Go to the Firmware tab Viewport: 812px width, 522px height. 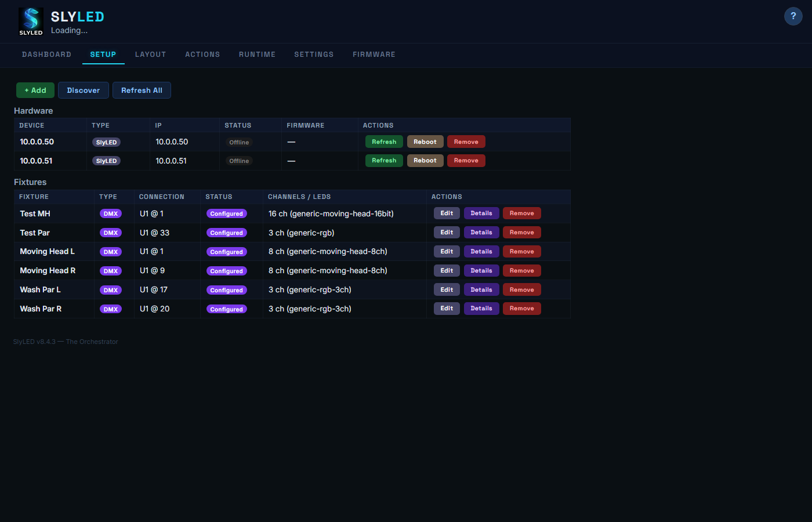coord(374,55)
